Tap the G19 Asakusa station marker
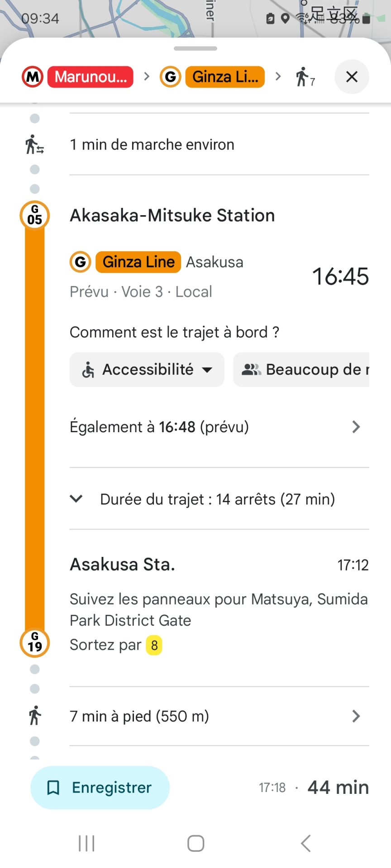Viewport: 391px width, 868px height. click(x=35, y=642)
